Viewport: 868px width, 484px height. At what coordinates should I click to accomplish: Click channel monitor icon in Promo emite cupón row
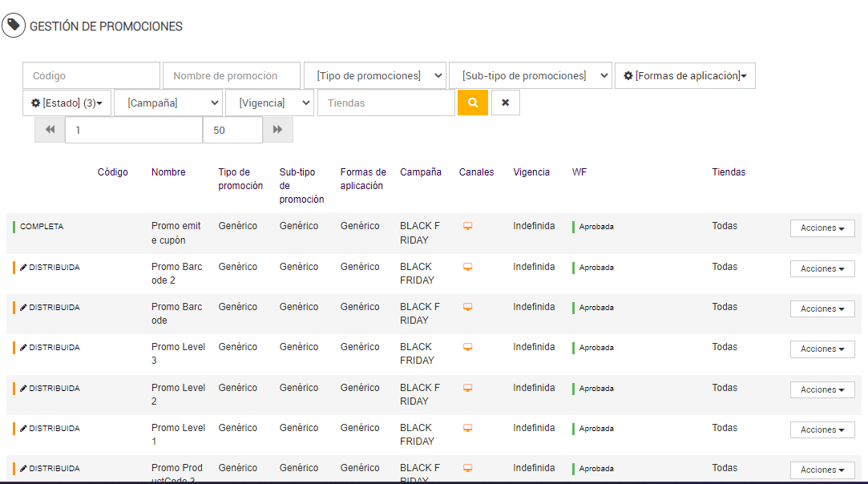tap(468, 226)
